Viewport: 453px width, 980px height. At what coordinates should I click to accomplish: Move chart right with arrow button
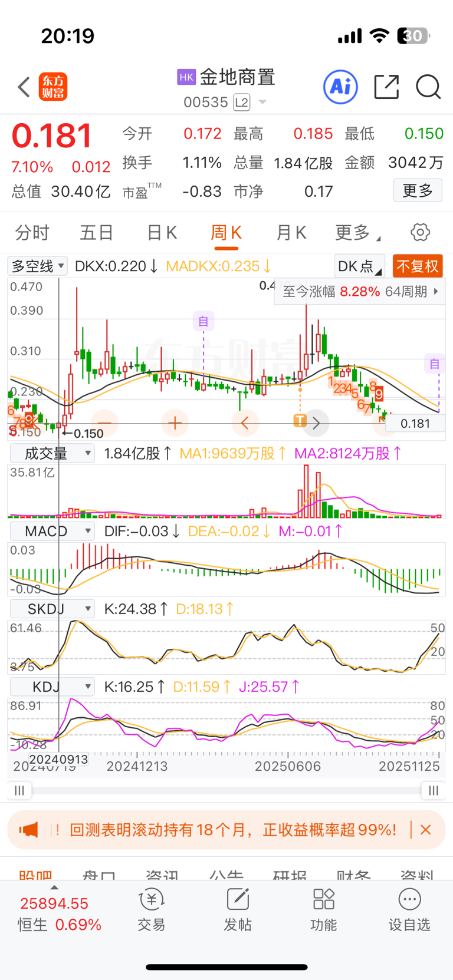click(316, 423)
